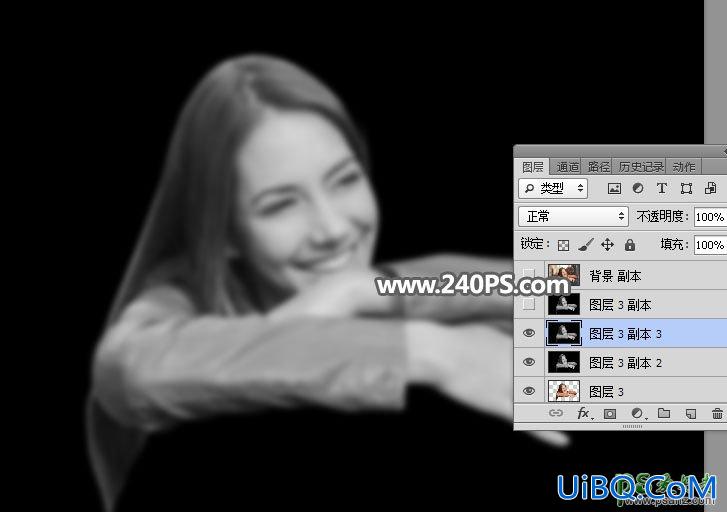The width and height of the screenshot is (727, 512).
Task: Filter layers by smart object icon
Action: 710,188
